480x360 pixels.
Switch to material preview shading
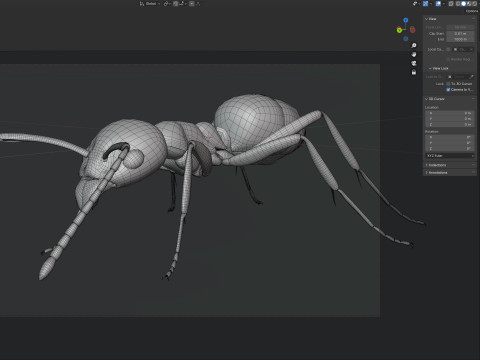click(469, 4)
